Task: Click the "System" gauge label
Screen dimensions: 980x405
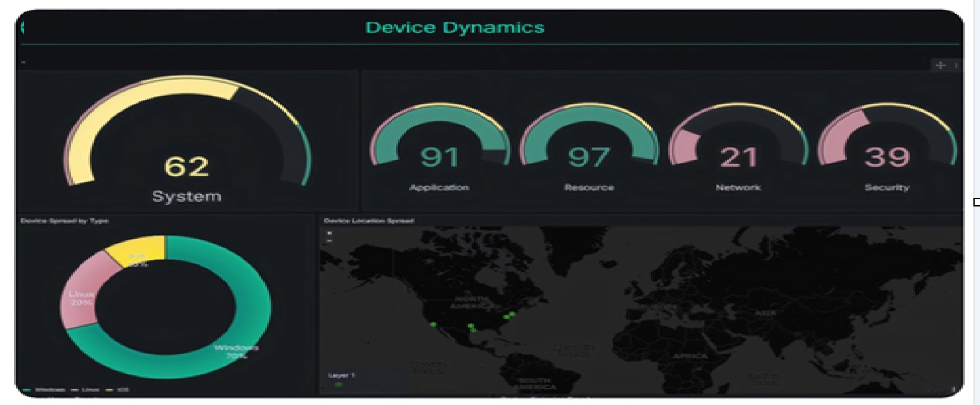Action: [187, 196]
